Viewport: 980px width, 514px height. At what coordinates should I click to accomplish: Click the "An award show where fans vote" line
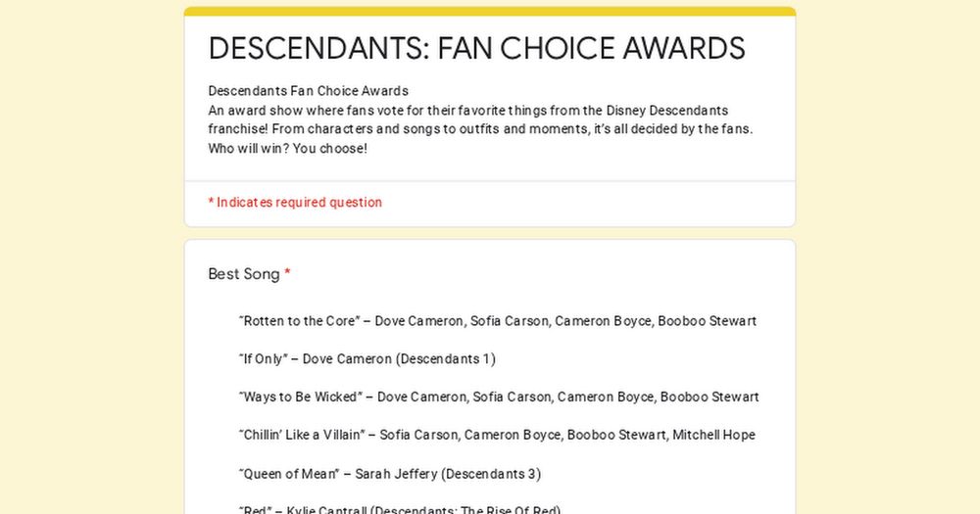click(467, 111)
